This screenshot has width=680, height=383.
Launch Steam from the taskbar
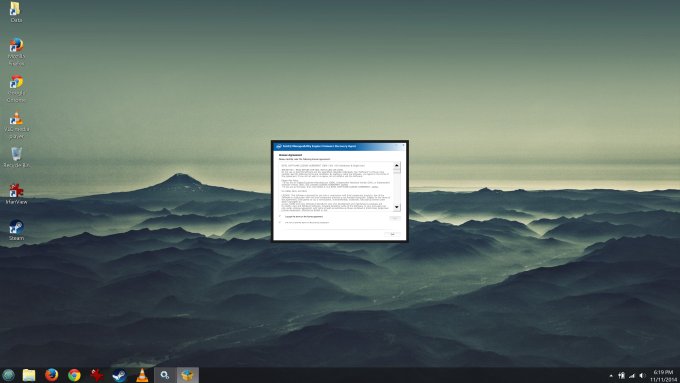coord(119,375)
